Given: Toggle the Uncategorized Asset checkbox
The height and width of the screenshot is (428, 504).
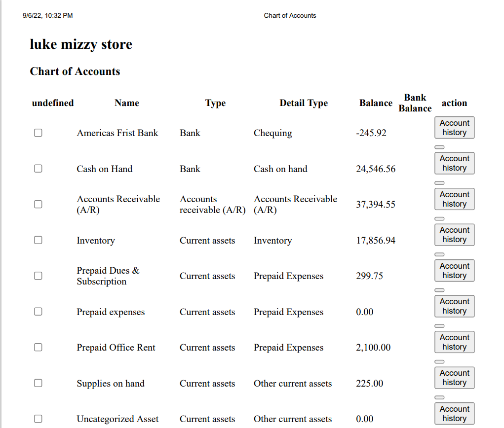Looking at the screenshot, I should tap(38, 419).
